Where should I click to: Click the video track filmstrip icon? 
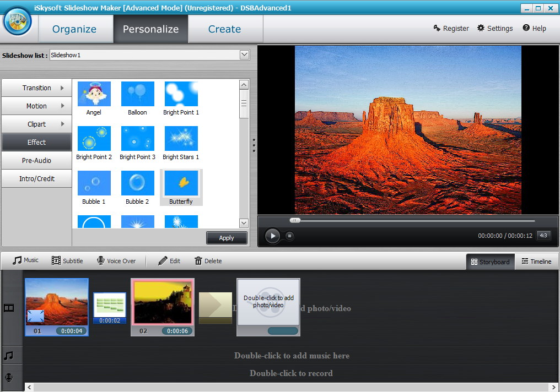click(9, 308)
